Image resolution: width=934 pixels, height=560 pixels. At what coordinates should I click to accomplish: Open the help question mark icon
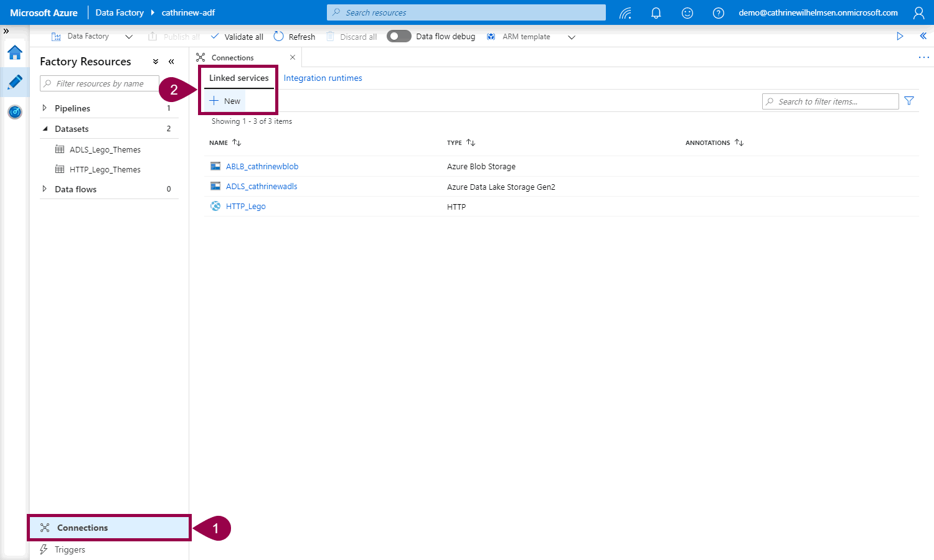click(718, 13)
